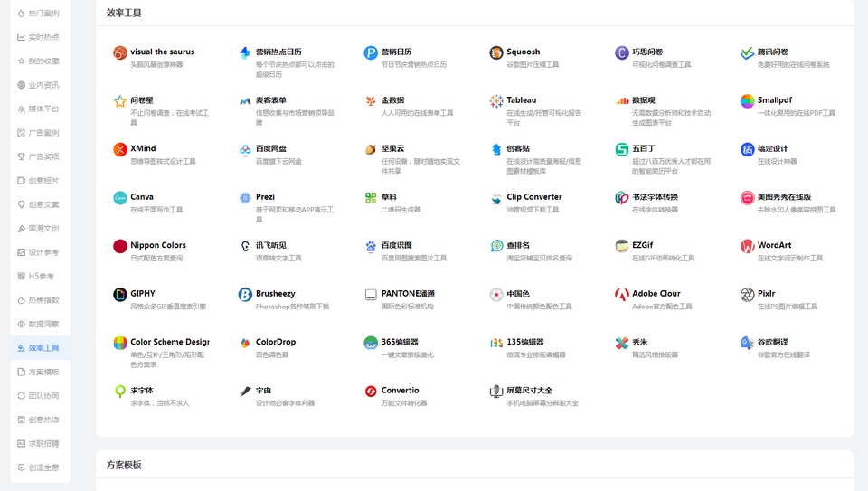Screen dimensions: 868x491
Task: Click the 屏幕尺寸大全 device icon
Action: coord(496,392)
